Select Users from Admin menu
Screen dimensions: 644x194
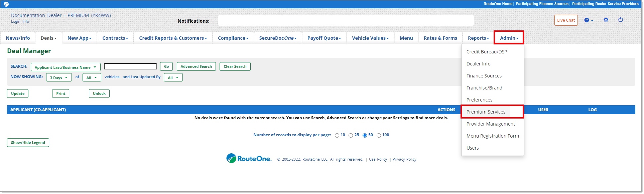pyautogui.click(x=493, y=148)
